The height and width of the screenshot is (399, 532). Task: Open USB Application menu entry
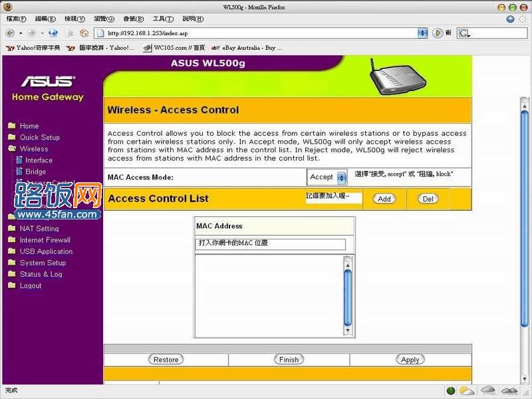(x=46, y=251)
